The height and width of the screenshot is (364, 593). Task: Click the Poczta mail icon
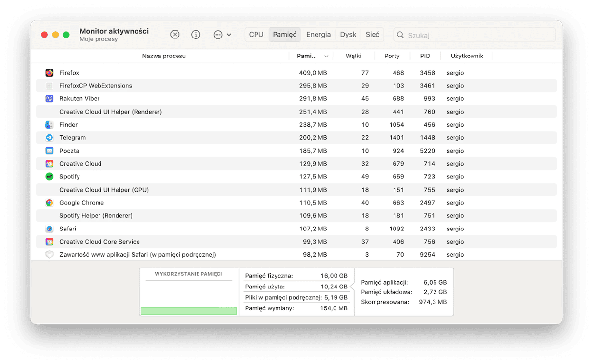pos(49,151)
